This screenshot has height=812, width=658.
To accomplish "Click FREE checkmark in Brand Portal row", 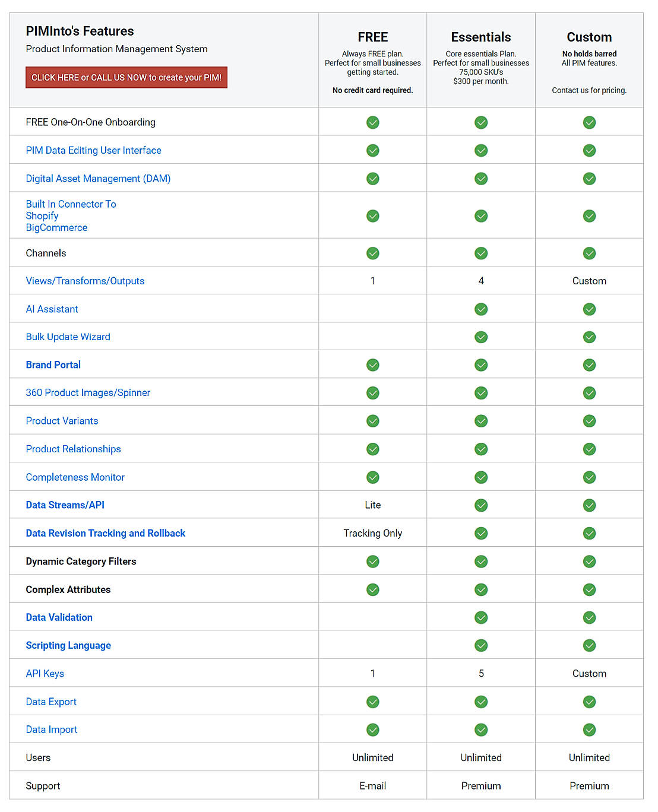I will coord(372,365).
